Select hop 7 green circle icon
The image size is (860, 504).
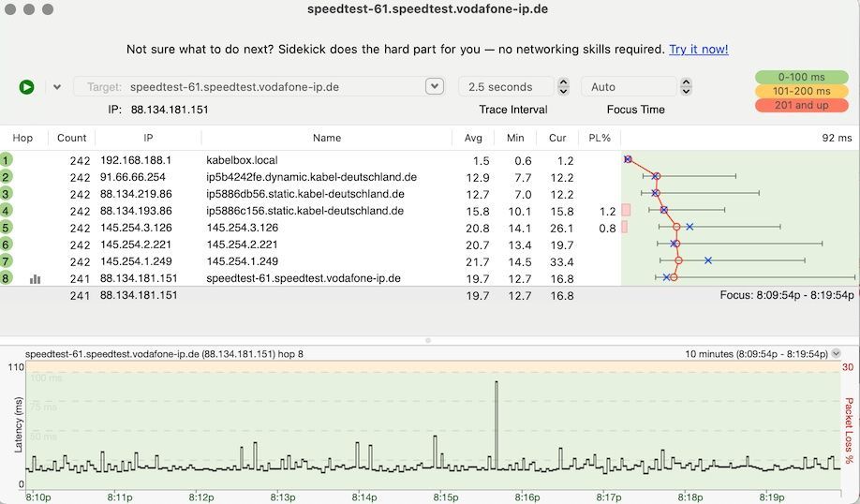[x=6, y=261]
